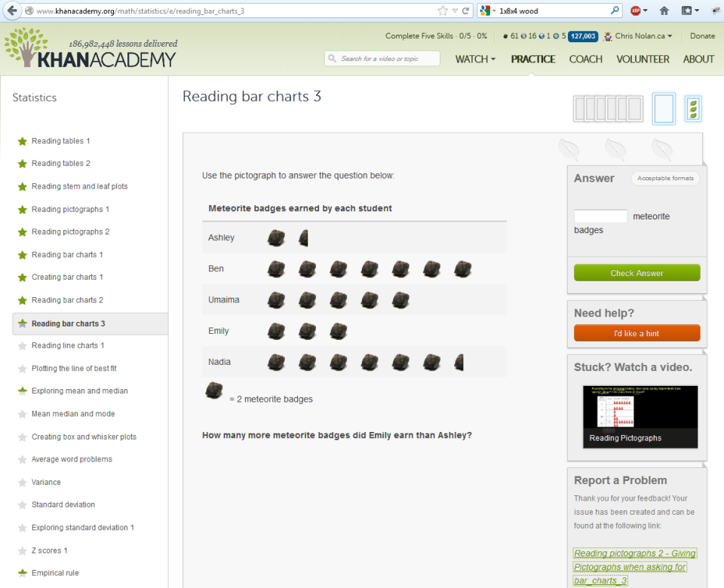Screen dimensions: 724x588
Task: Open the browser bookmarks menu dropdown
Action: [689, 11]
